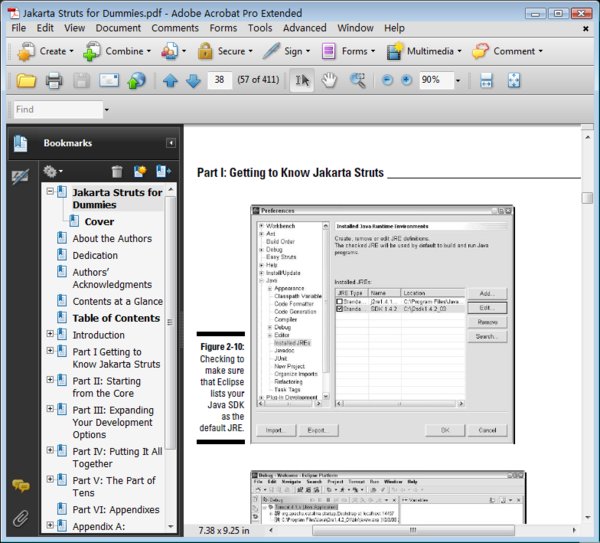Click the Save floppy disk icon

82,81
